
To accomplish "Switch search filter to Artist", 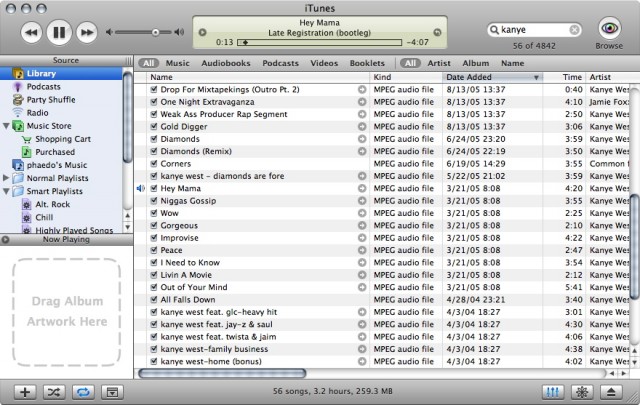I will pyautogui.click(x=438, y=63).
